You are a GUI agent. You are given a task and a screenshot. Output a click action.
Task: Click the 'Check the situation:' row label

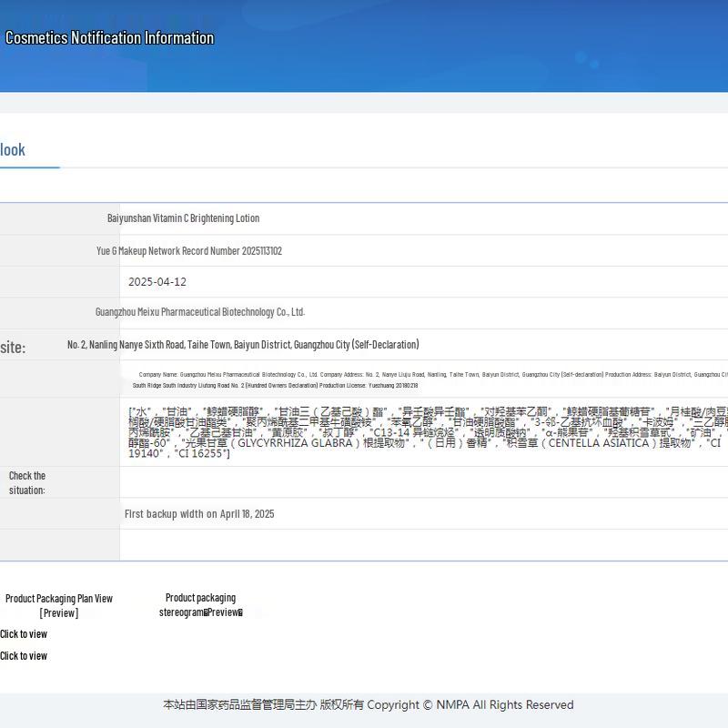[27, 482]
